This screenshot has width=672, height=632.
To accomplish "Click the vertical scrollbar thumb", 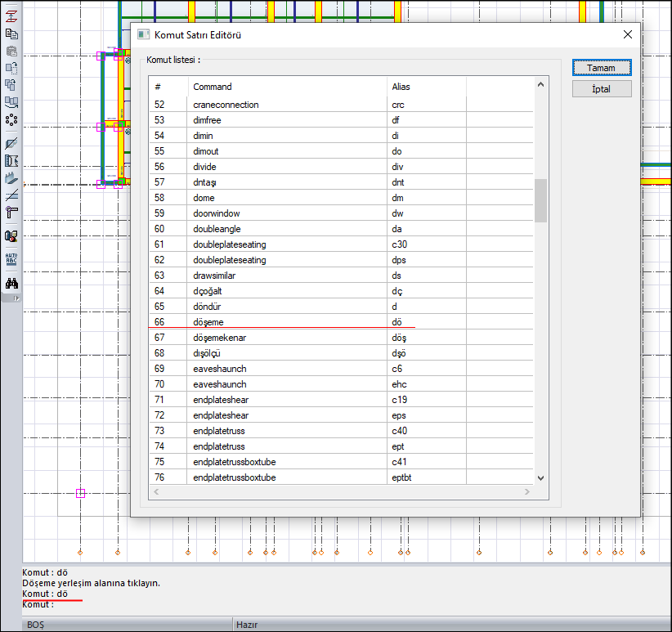I will (540, 200).
